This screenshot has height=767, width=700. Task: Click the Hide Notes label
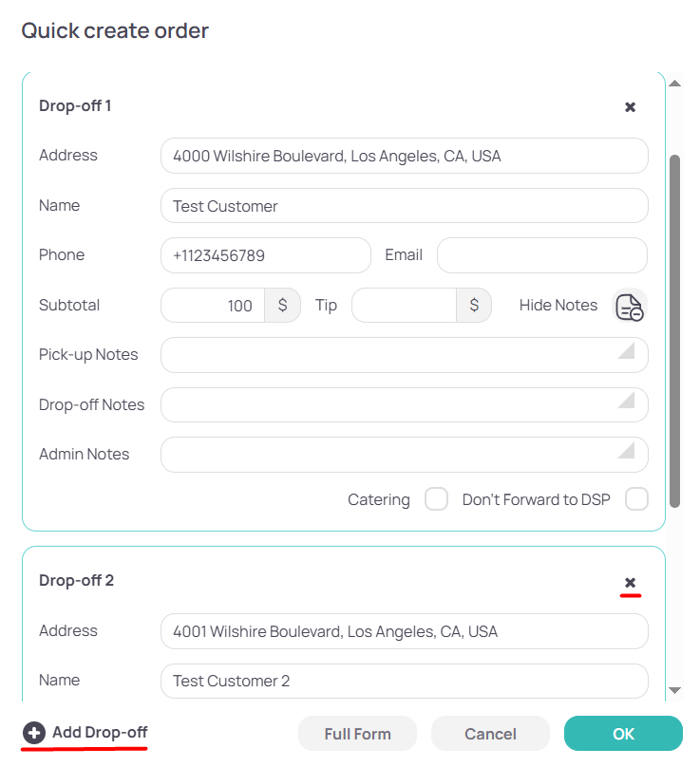point(558,306)
